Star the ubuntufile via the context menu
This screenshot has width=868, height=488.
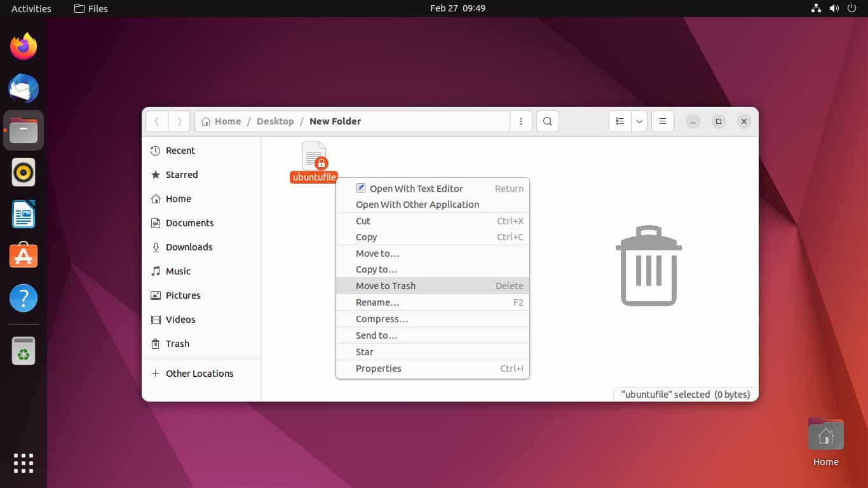click(x=364, y=351)
